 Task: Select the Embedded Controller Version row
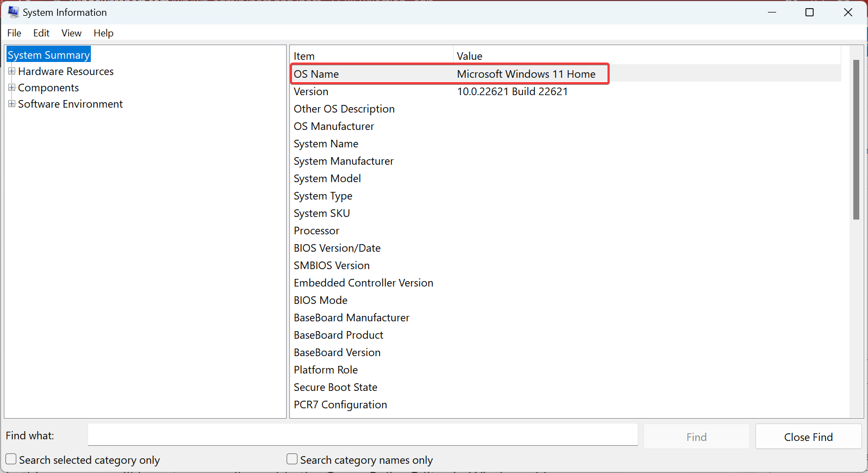[x=566, y=283]
